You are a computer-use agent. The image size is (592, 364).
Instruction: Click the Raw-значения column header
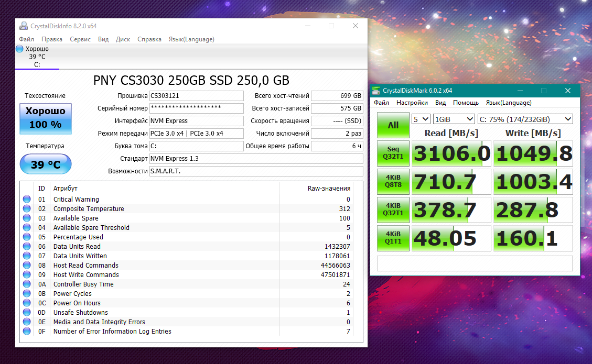(x=329, y=188)
